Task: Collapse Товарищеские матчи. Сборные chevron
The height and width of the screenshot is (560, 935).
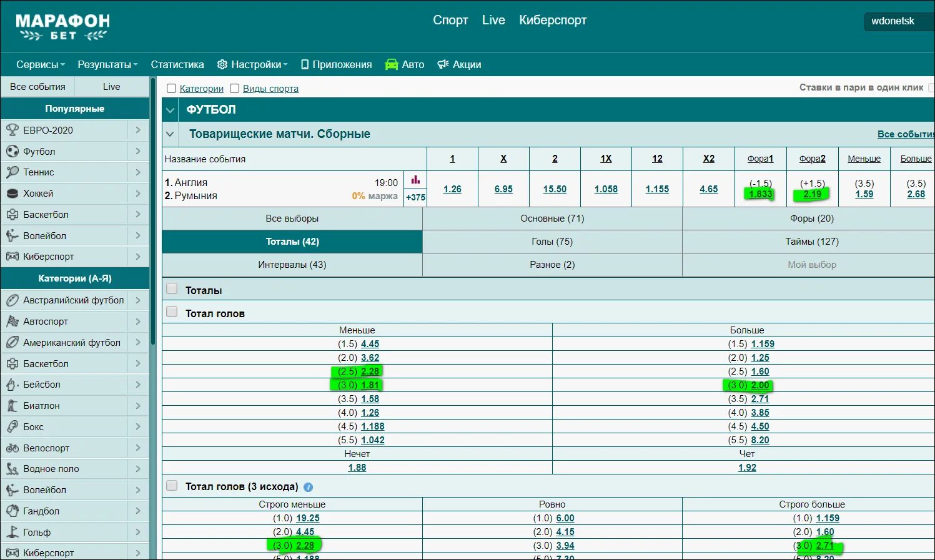Action: coord(170,134)
